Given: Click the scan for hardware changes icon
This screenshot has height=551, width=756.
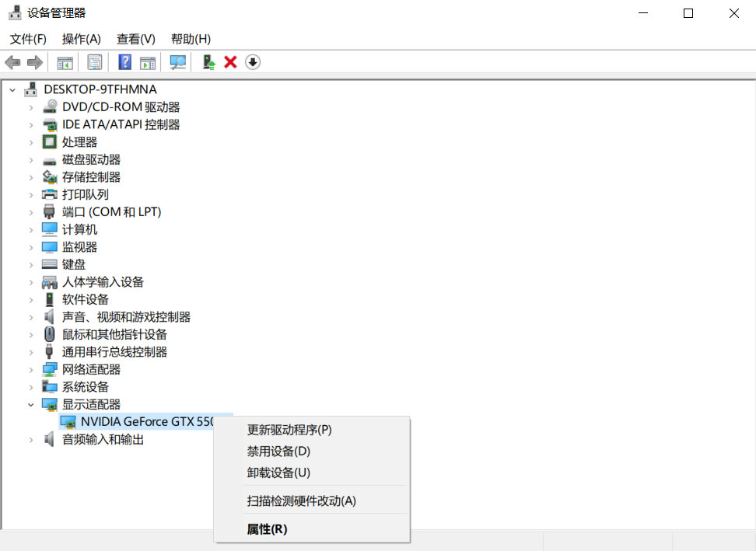Looking at the screenshot, I should pyautogui.click(x=177, y=61).
